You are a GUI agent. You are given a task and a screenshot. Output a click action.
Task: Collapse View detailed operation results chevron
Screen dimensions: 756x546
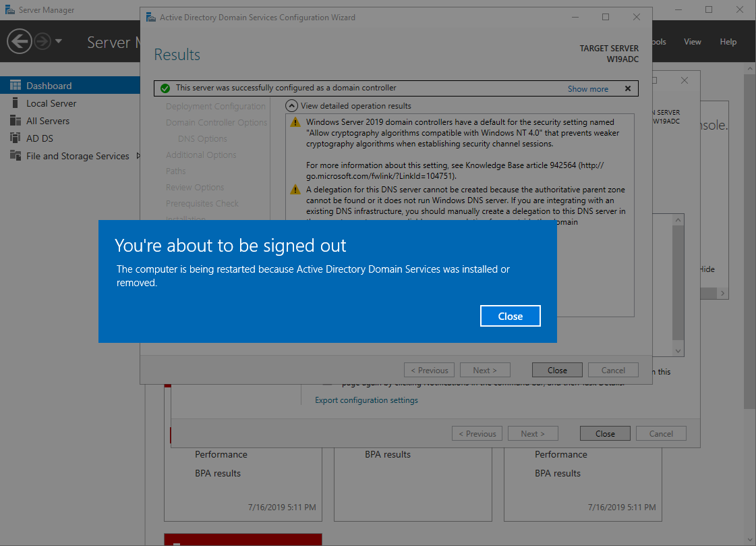pyautogui.click(x=291, y=106)
